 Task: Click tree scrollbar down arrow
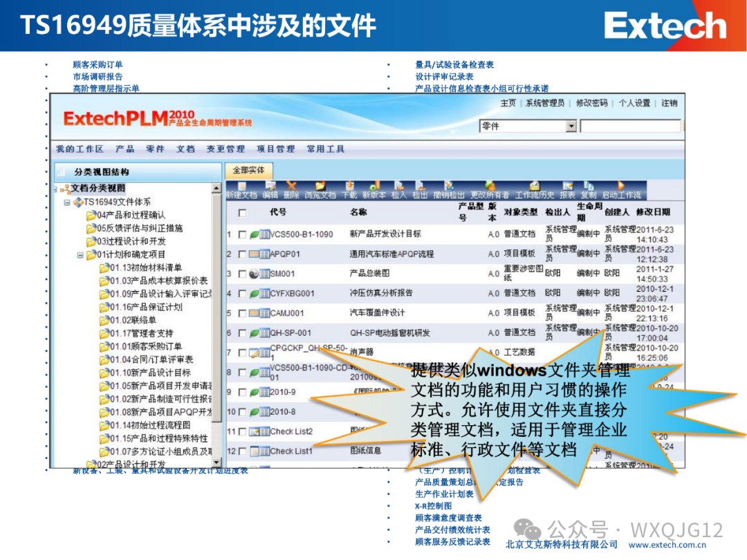click(216, 462)
